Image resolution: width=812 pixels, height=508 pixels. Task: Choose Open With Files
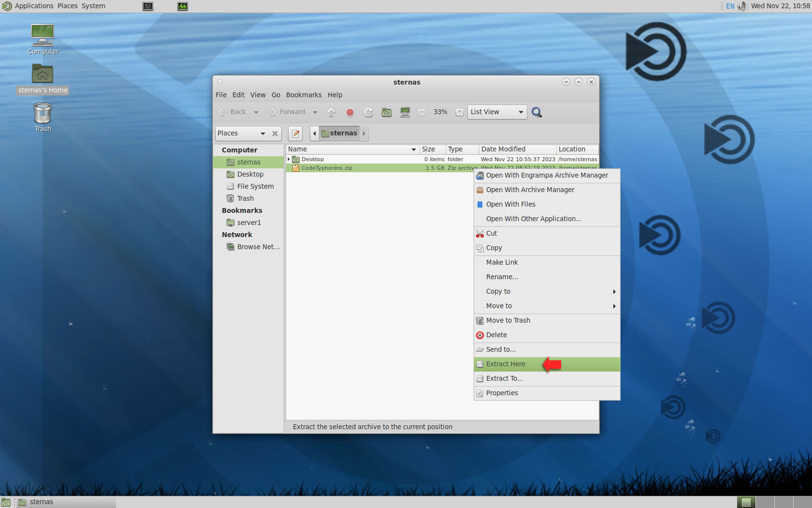pyautogui.click(x=547, y=204)
